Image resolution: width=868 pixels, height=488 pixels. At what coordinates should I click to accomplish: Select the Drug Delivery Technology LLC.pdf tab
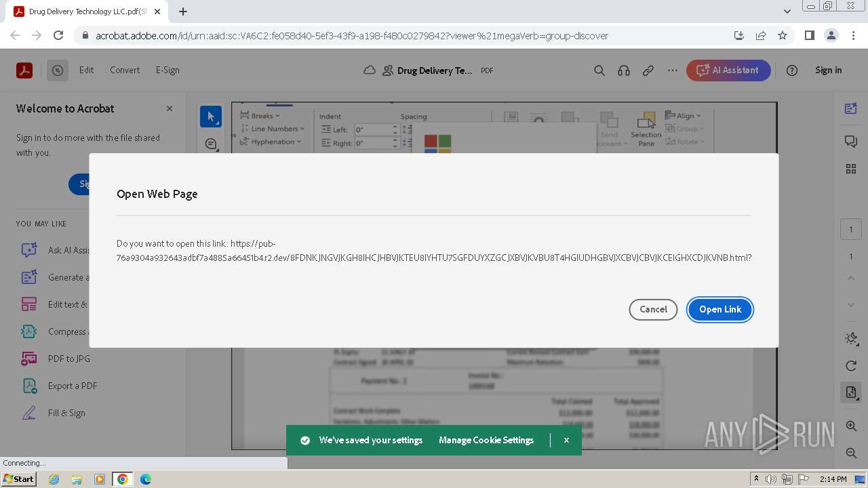tap(87, 12)
